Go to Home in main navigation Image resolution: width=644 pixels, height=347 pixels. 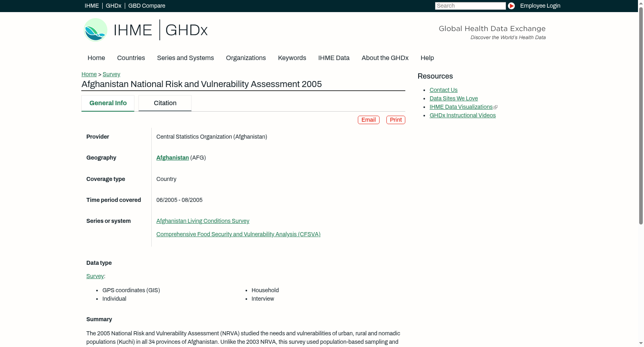pos(96,58)
